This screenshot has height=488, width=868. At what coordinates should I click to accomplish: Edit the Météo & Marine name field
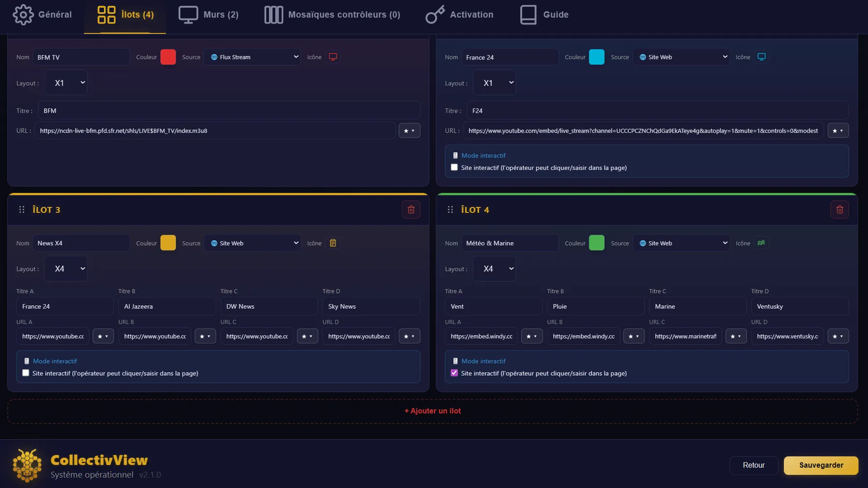(x=510, y=243)
